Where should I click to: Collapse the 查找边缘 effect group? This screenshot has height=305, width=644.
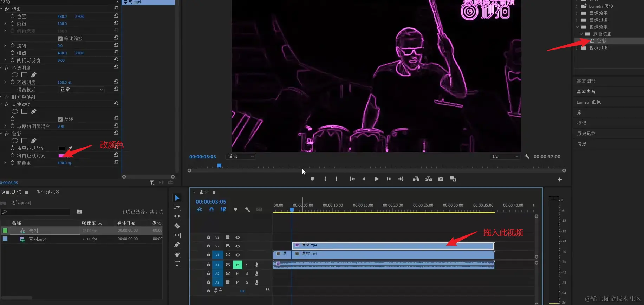tap(1, 104)
